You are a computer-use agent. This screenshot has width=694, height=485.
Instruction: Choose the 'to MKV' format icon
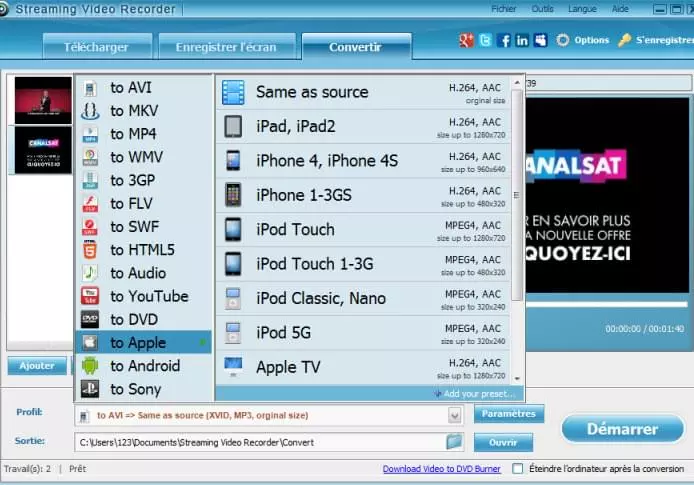[x=90, y=111]
